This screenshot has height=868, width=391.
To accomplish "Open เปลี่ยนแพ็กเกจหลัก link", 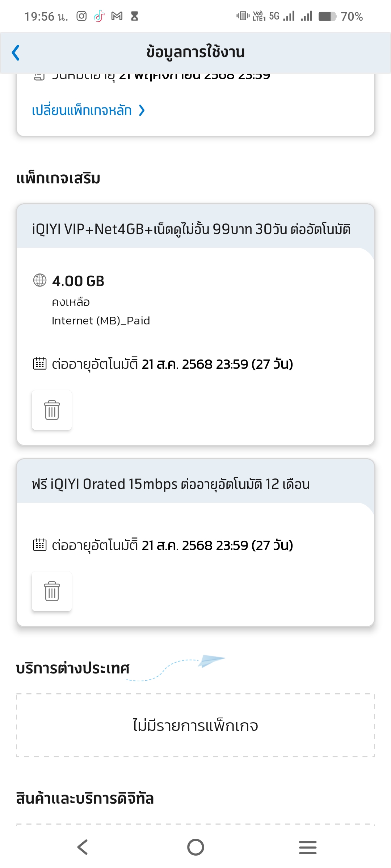I will (82, 110).
